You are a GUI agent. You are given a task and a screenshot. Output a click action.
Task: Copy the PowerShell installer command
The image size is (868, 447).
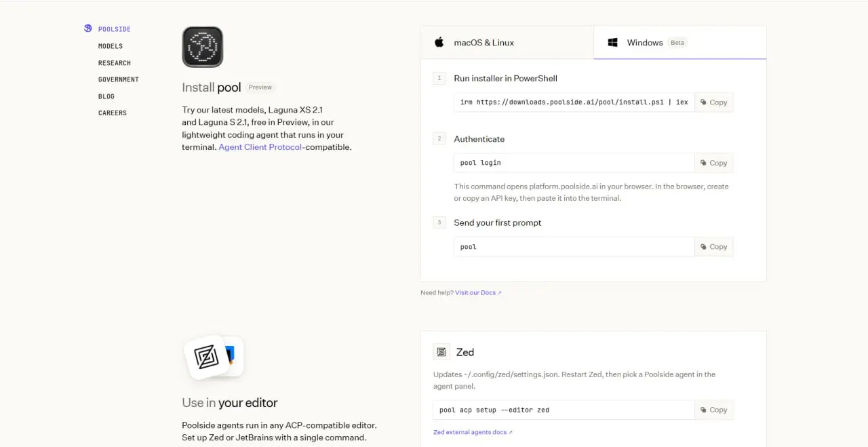714,102
